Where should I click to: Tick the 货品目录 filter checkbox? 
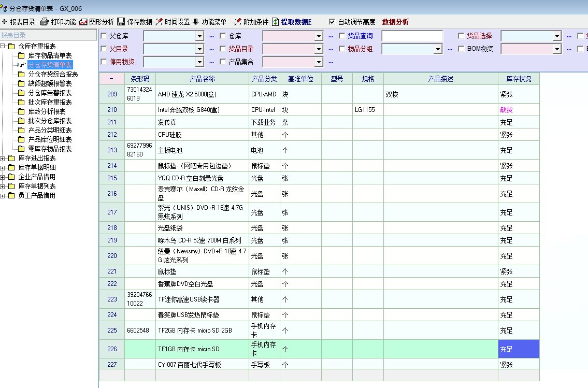click(x=223, y=49)
